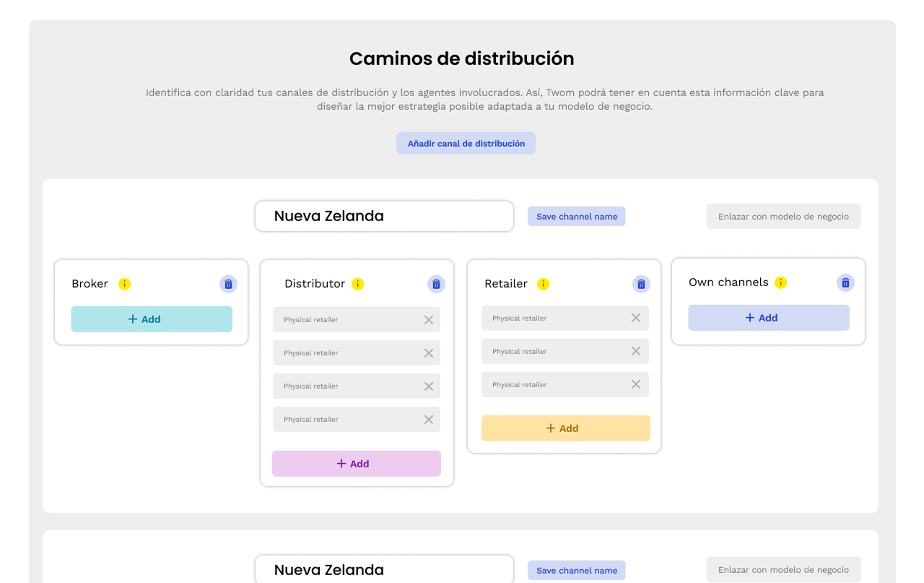This screenshot has width=924, height=583.
Task: Edit the first Nueva Zelanda channel name field
Action: (384, 216)
